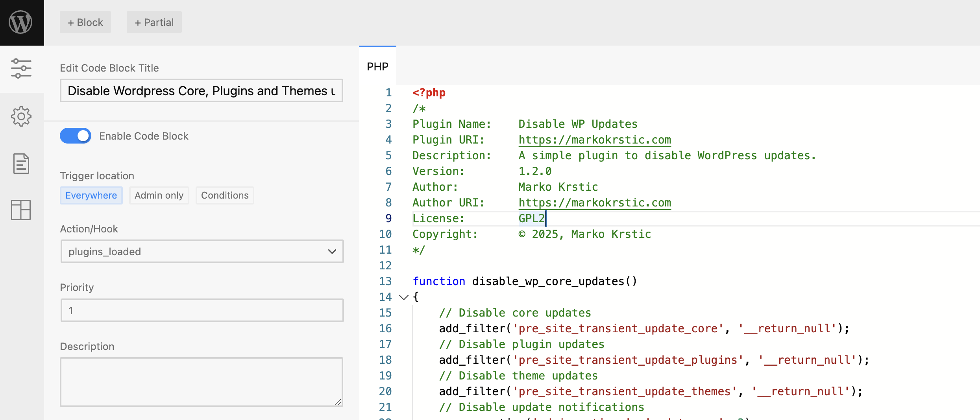Click 'pre_site_transient_update_core' string
Viewport: 980px width, 420px height.
click(x=618, y=328)
